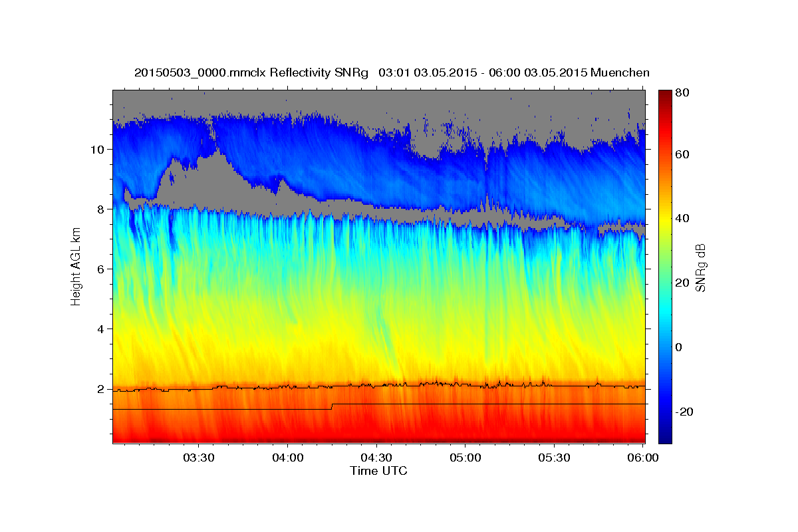Viewport: 798px width, 532px height.
Task: Click the plot title text beginning 20150503_0000.mmclx
Action: 392,72
